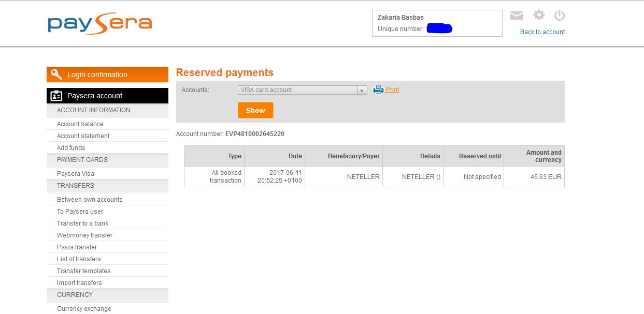This screenshot has width=644, height=314.
Task: Select Add funds option
Action: click(x=71, y=148)
